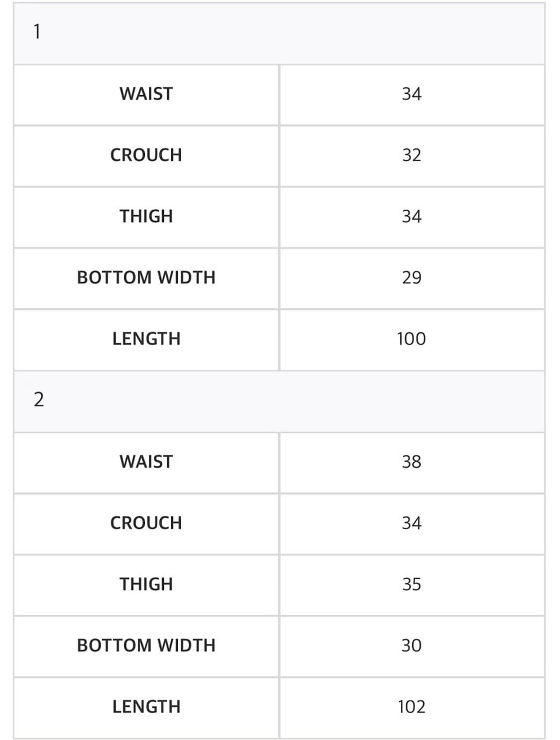Click the length value 100
The height and width of the screenshot is (740, 560).
[412, 339]
